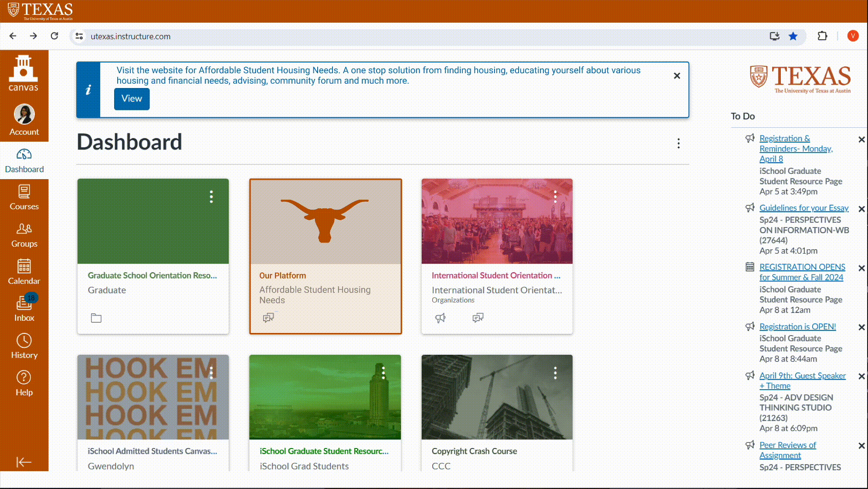This screenshot has height=489, width=868.
Task: Open the Inbox with 18 unread
Action: pyautogui.click(x=24, y=309)
